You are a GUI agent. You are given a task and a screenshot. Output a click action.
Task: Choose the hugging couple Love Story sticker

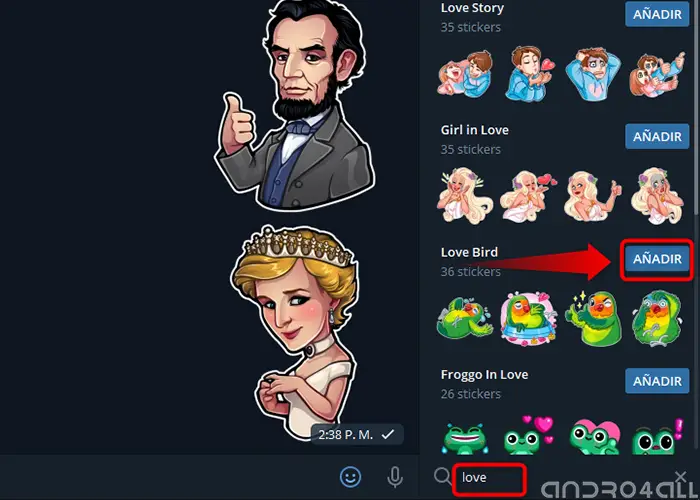(465, 74)
